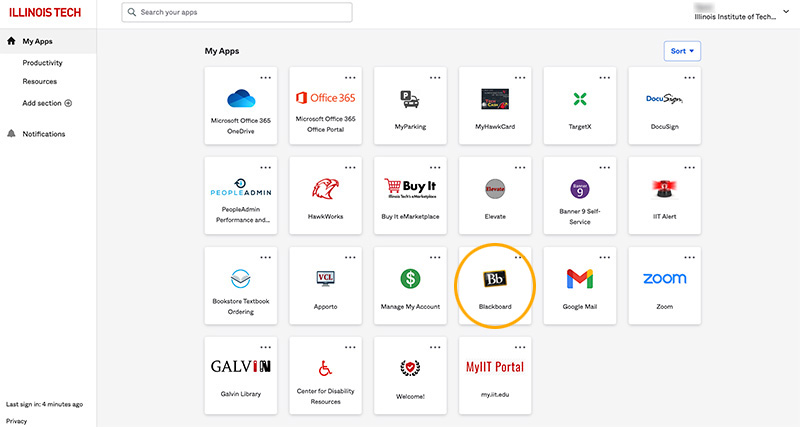Viewport: 800px width, 427px height.
Task: Click the Notifications bell icon
Action: [x=11, y=134]
